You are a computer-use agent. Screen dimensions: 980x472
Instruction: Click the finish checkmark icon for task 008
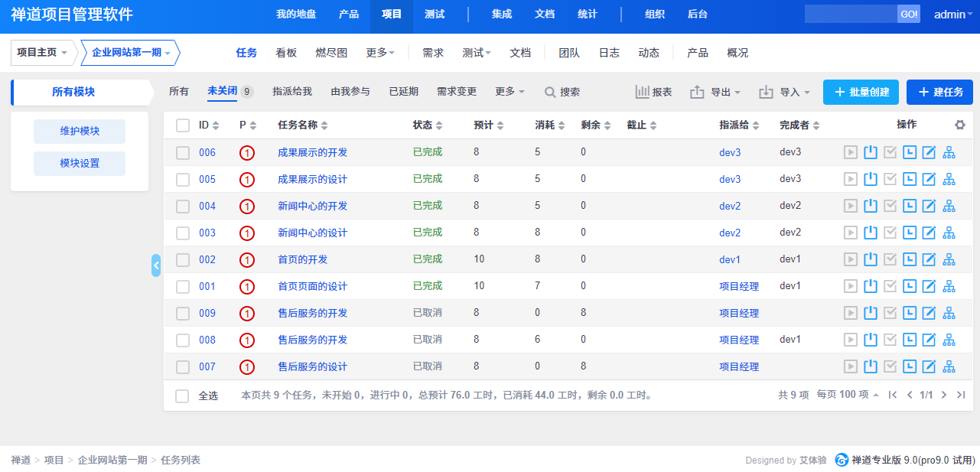point(890,340)
